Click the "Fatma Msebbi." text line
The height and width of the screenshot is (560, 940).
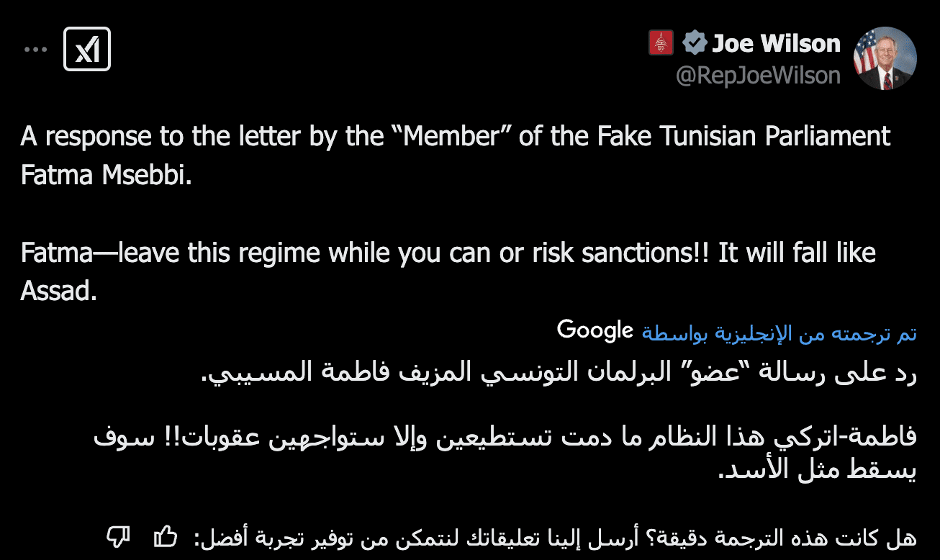point(107,176)
